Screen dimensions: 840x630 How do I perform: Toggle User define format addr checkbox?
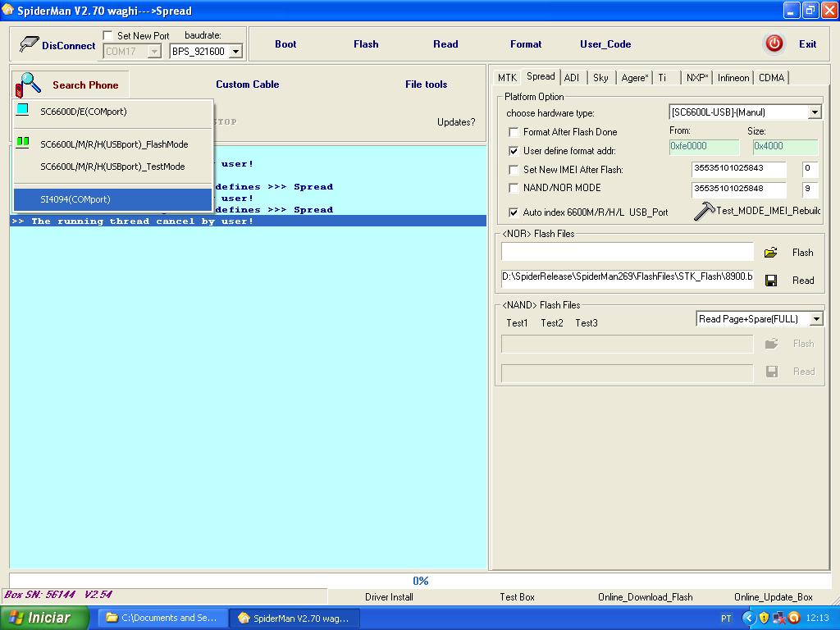coord(514,151)
